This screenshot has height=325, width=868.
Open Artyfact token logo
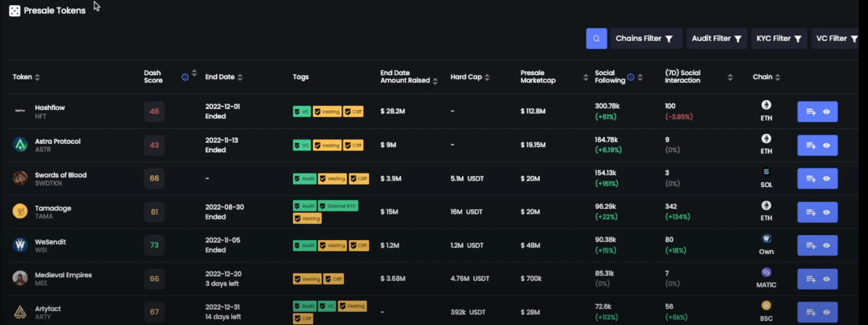(x=20, y=312)
